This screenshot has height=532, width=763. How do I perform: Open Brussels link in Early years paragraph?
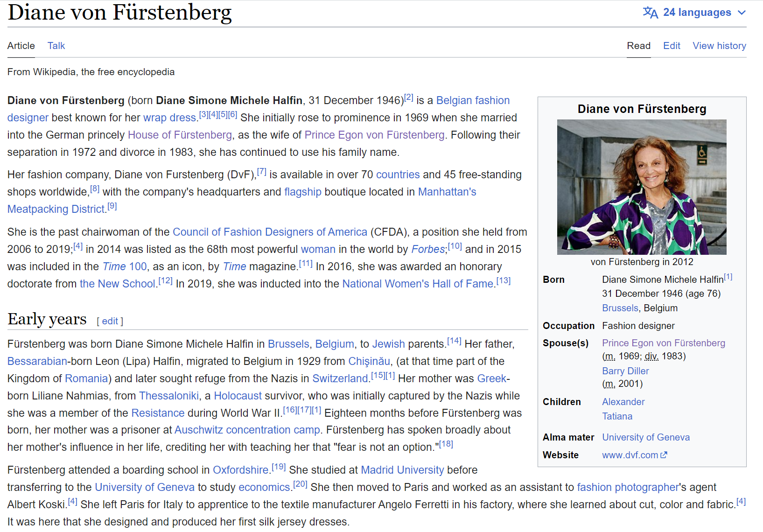point(288,344)
